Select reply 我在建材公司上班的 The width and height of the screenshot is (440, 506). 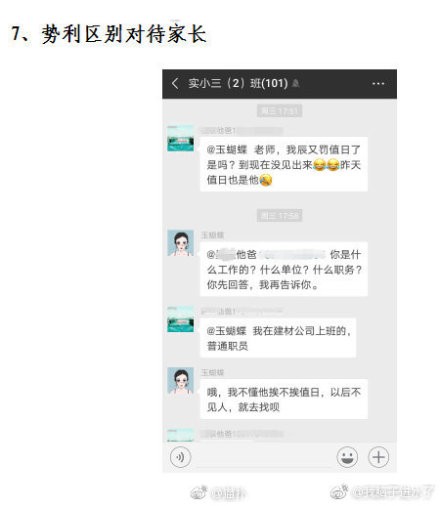pyautogui.click(x=278, y=338)
